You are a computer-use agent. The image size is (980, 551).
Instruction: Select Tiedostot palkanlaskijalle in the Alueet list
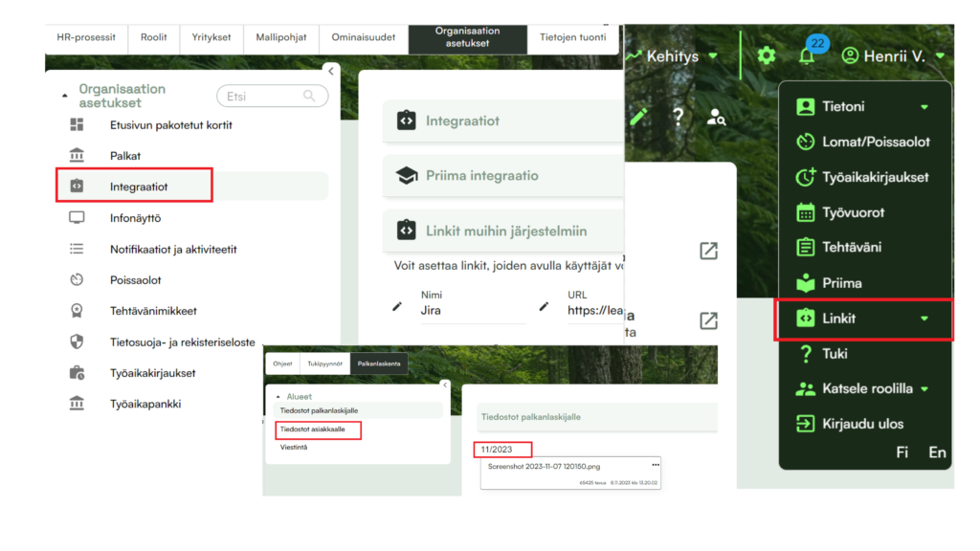coord(358,410)
